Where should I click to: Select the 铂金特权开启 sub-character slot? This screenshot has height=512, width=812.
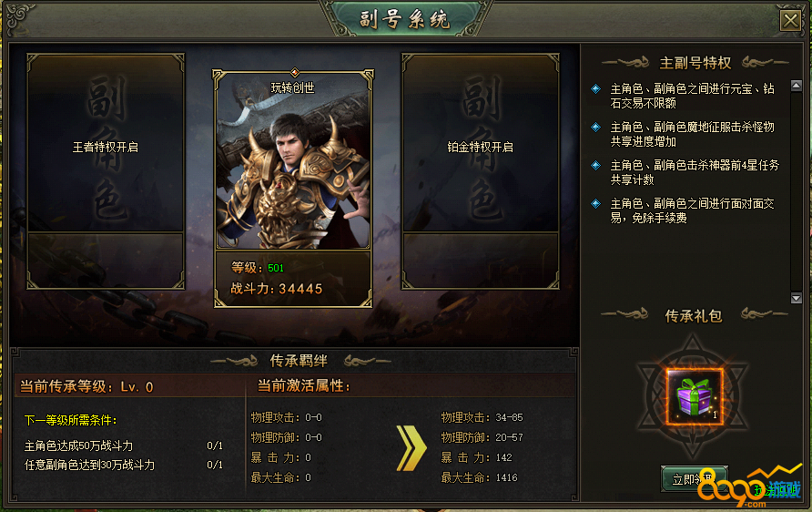pyautogui.click(x=481, y=171)
